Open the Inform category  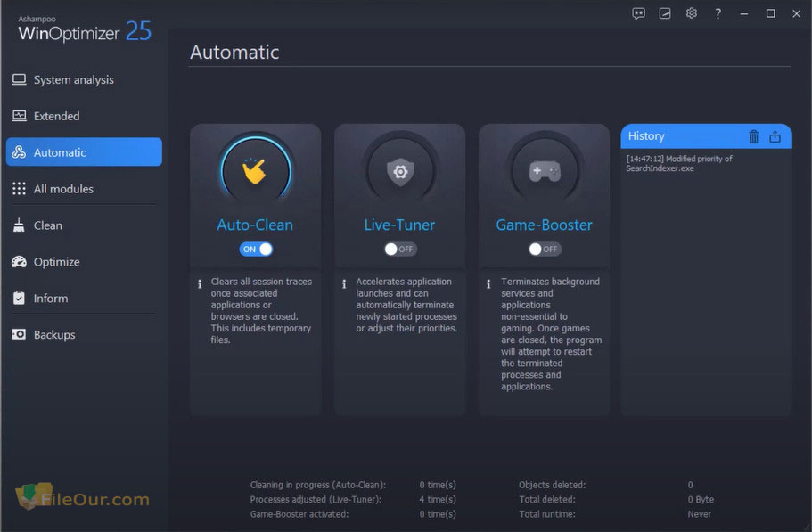click(84, 299)
